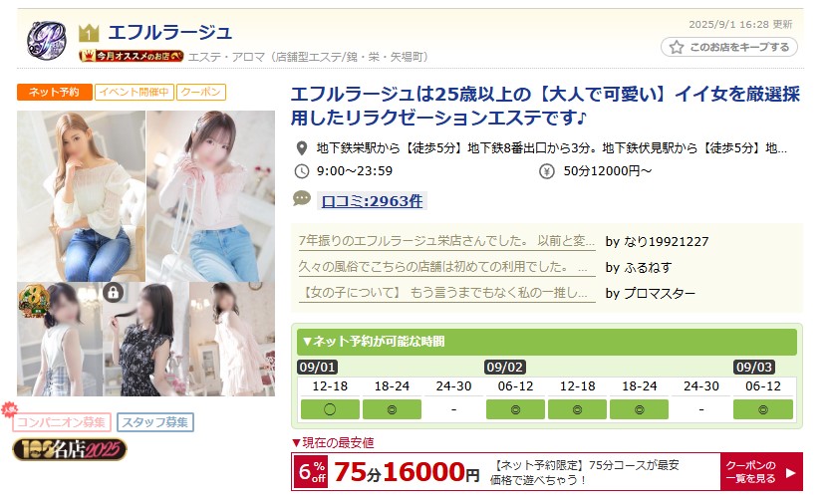
Task: Click the gold crown rank 1 icon
Action: [89, 34]
